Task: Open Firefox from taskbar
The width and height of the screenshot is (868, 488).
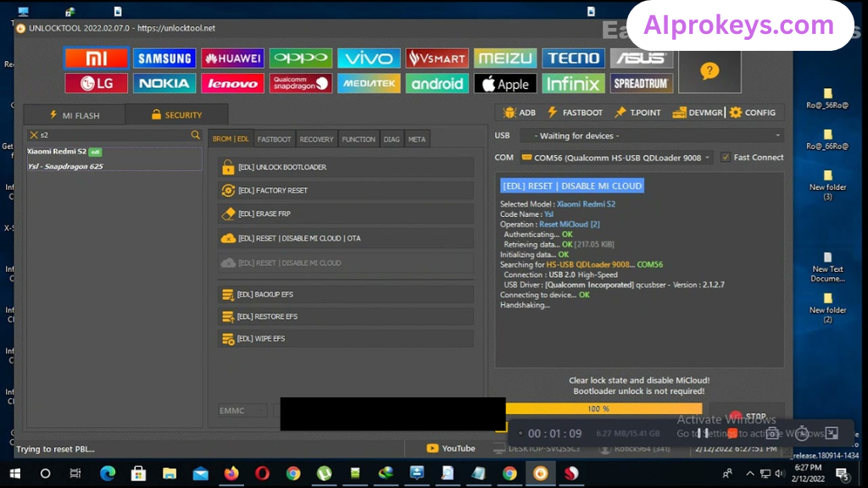Action: point(231,474)
